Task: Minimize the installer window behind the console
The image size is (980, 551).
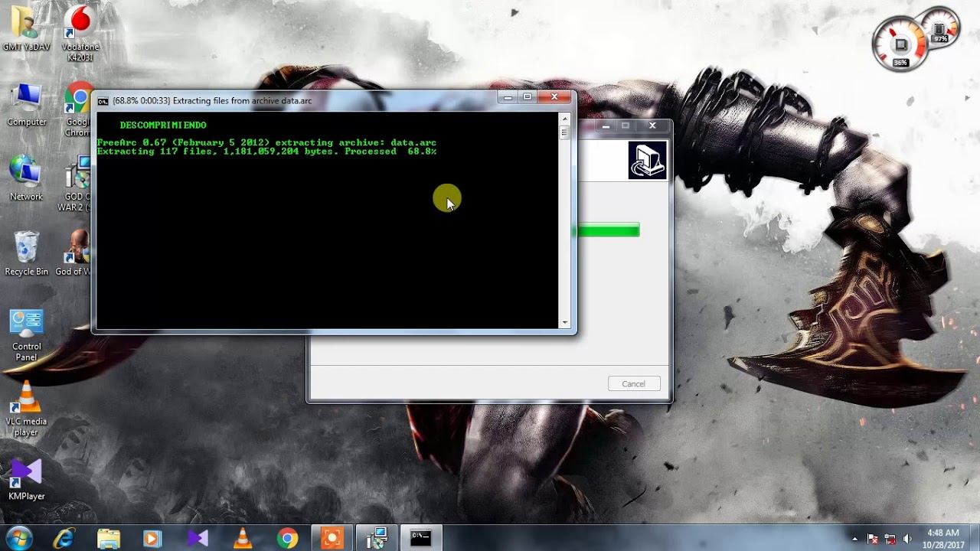Action: pos(606,126)
